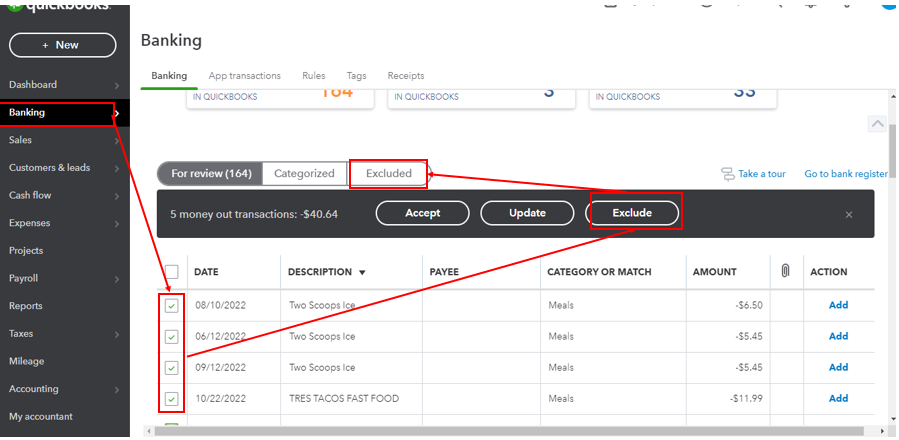899x440 pixels.
Task: Click Meals category for -$11.99 row
Action: [561, 398]
